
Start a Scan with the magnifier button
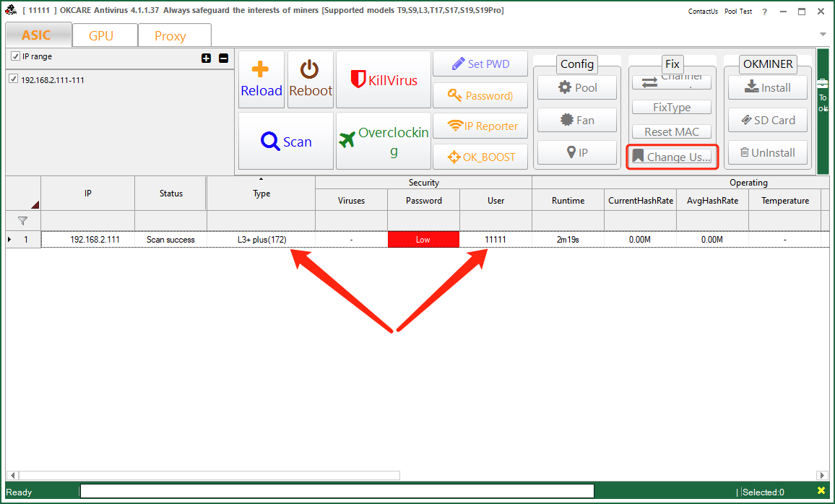click(x=285, y=142)
